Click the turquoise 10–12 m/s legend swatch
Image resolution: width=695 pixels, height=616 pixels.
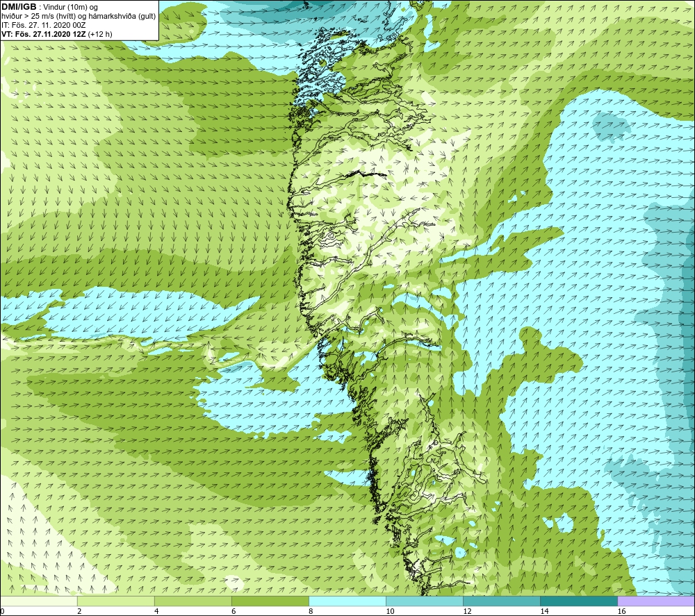click(424, 601)
